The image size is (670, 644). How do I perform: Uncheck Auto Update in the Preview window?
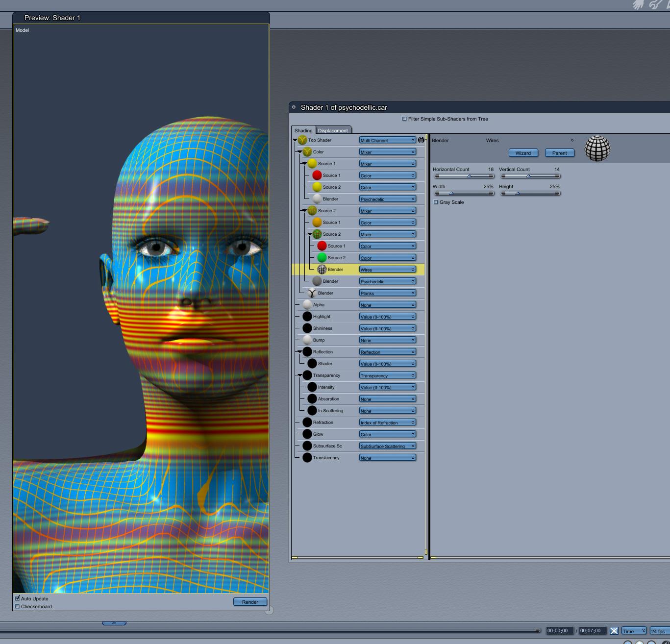(18, 598)
